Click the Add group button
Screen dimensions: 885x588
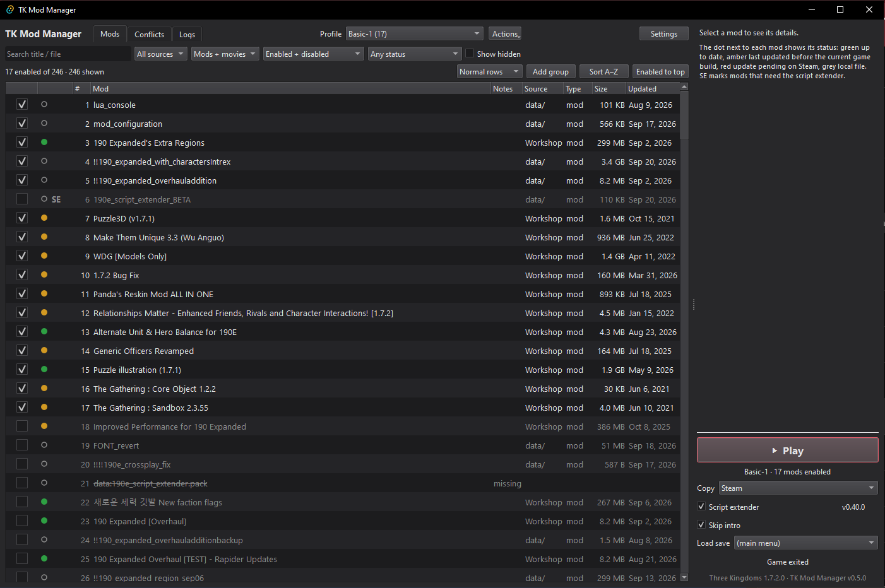coord(551,71)
